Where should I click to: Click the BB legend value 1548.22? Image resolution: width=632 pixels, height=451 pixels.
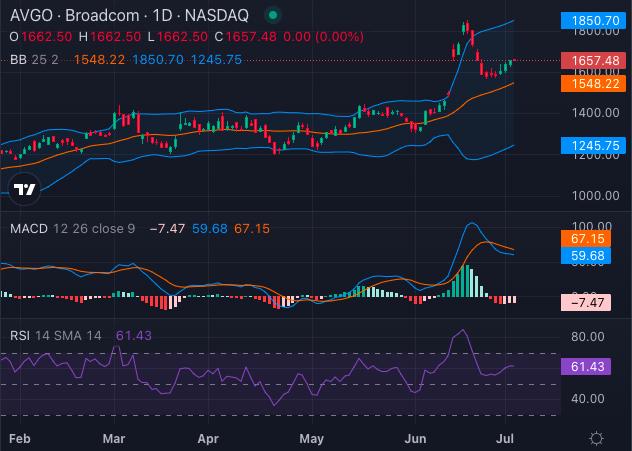(99, 60)
